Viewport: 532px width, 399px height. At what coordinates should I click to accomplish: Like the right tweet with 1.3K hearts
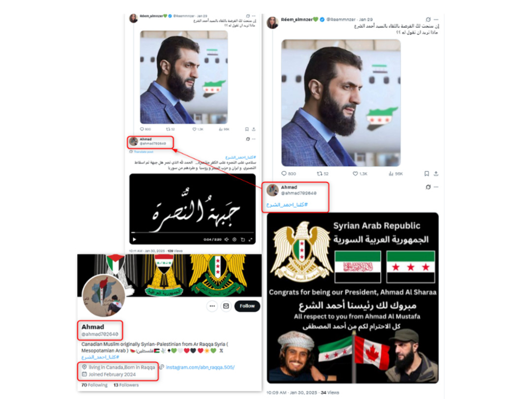pyautogui.click(x=355, y=174)
